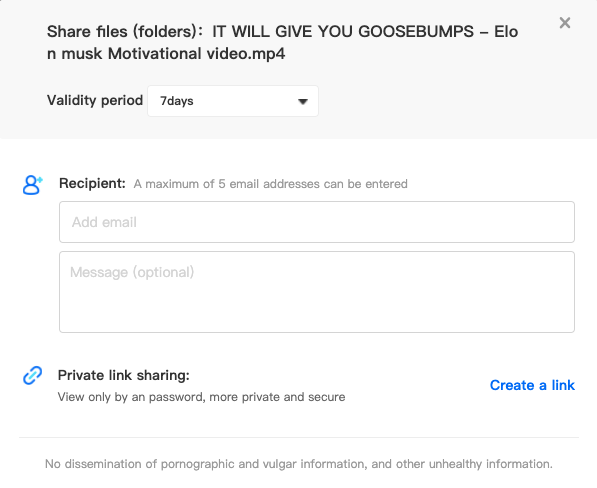The width and height of the screenshot is (597, 488).
Task: Click the chain link icon
Action: click(33, 375)
